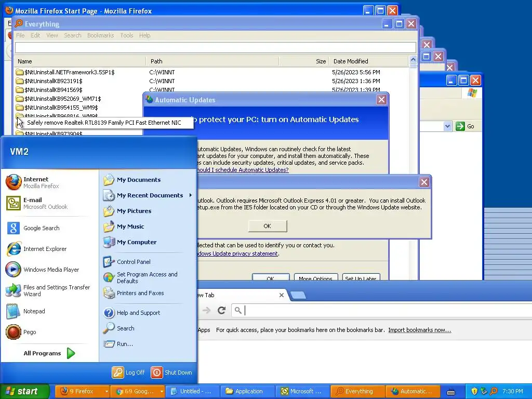The image size is (532, 399).
Task: Click More Options in Automatic Updates
Action: 315,277
